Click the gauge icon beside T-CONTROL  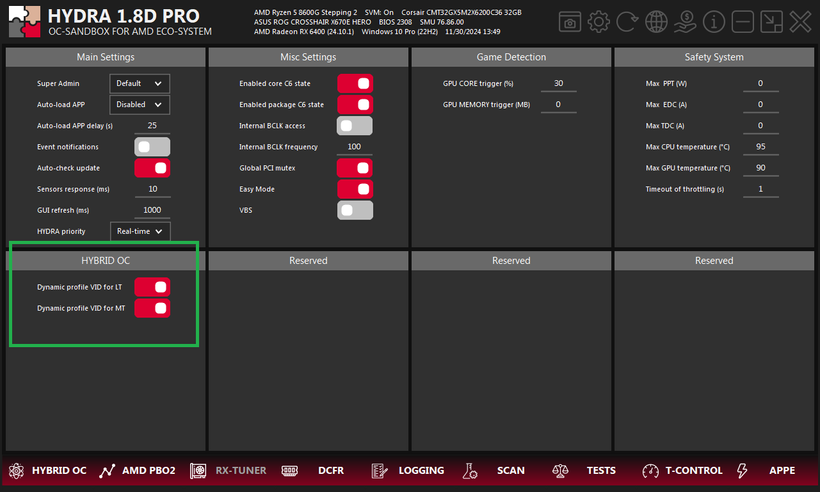click(651, 471)
